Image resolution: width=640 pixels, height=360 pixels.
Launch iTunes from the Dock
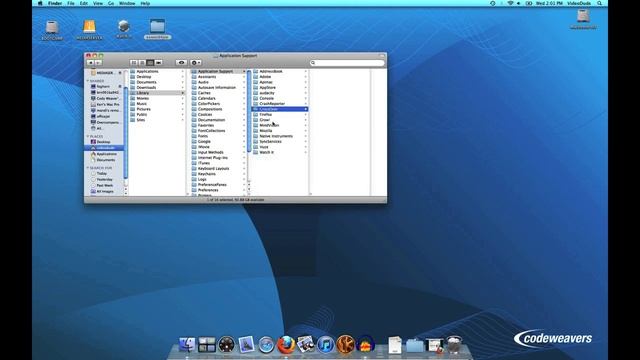click(x=326, y=345)
